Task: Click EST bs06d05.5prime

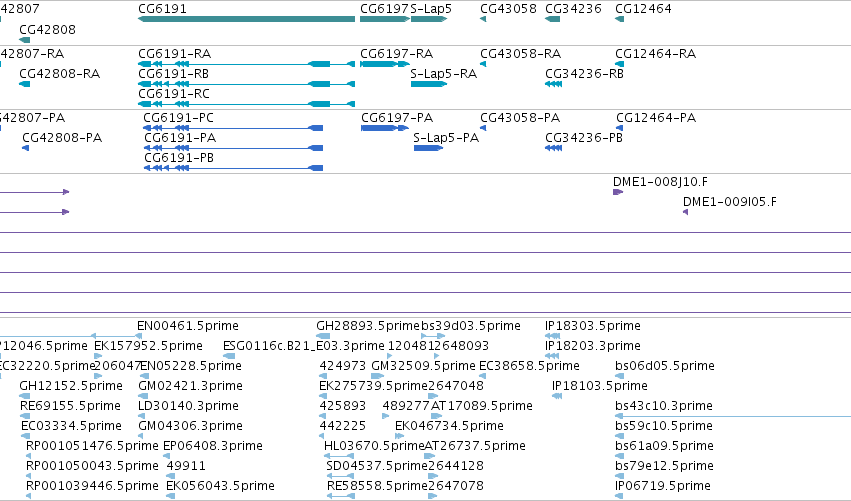Action: [x=665, y=366]
